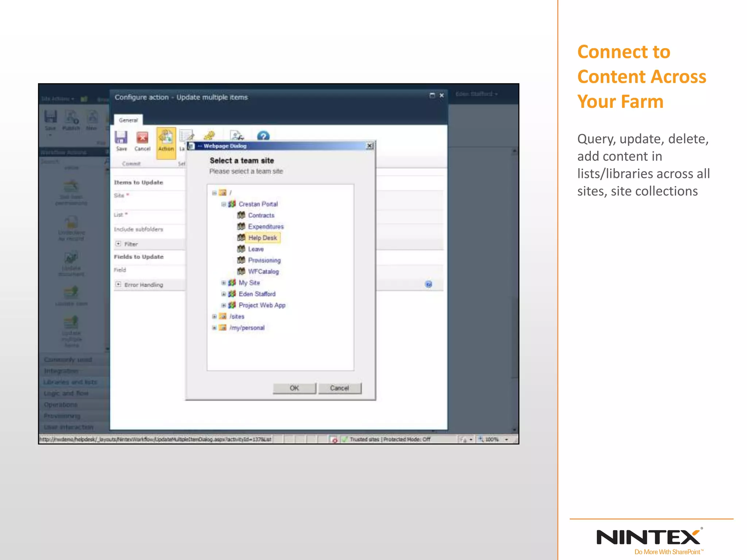Expand the Eden Stafford tree node
This screenshot has width=747, height=560.
click(224, 294)
